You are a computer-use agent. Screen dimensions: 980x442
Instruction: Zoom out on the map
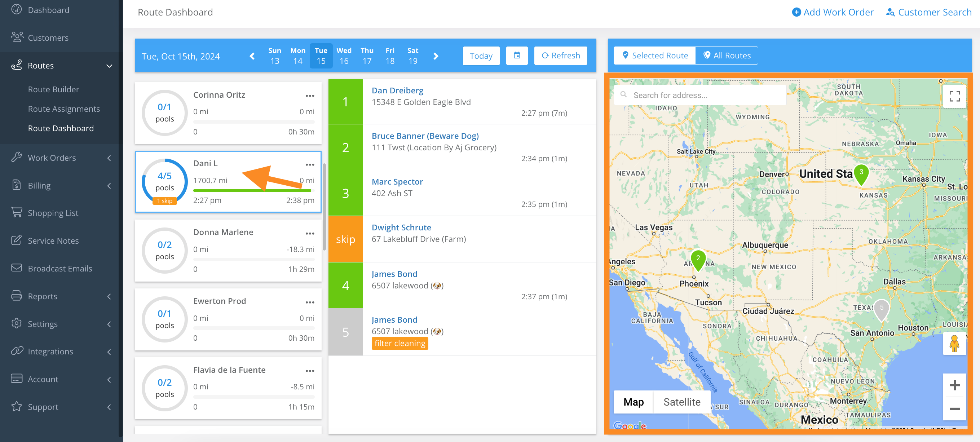point(954,409)
